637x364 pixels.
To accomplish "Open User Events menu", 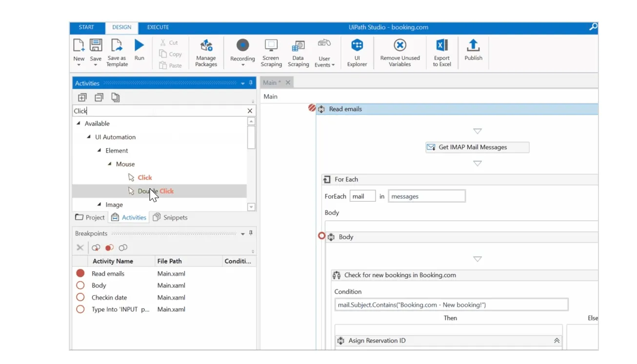I will [x=324, y=53].
